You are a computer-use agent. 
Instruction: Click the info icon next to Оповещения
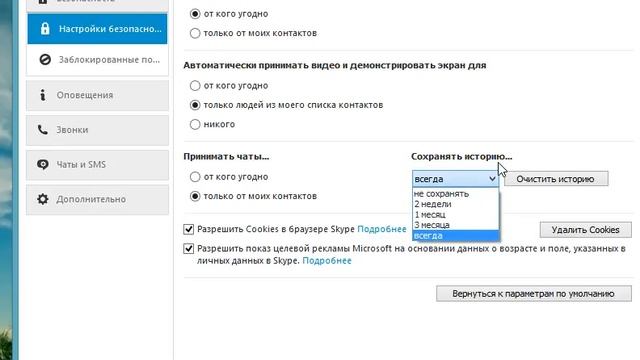click(42, 95)
